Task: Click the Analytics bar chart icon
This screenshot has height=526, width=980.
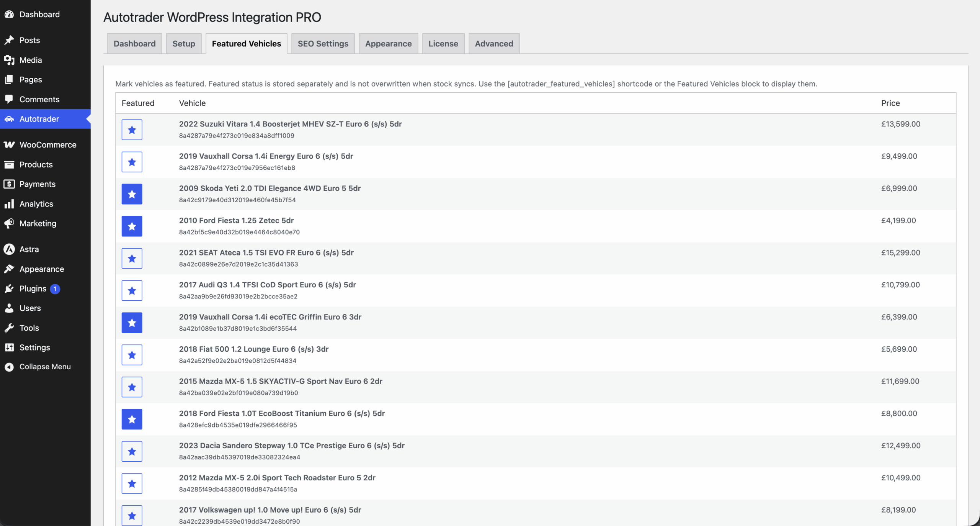Action: (9, 204)
